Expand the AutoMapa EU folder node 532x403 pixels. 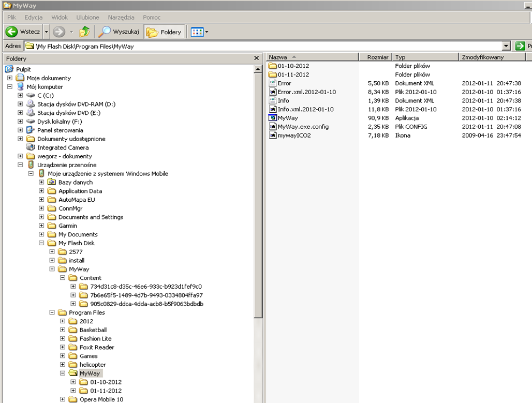click(41, 200)
